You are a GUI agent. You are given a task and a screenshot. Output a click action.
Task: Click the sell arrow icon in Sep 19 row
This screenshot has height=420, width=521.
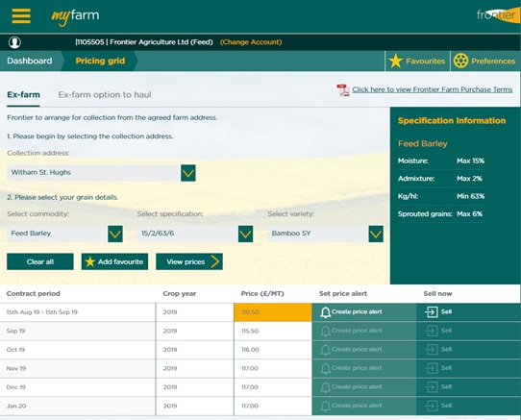pyautogui.click(x=431, y=331)
